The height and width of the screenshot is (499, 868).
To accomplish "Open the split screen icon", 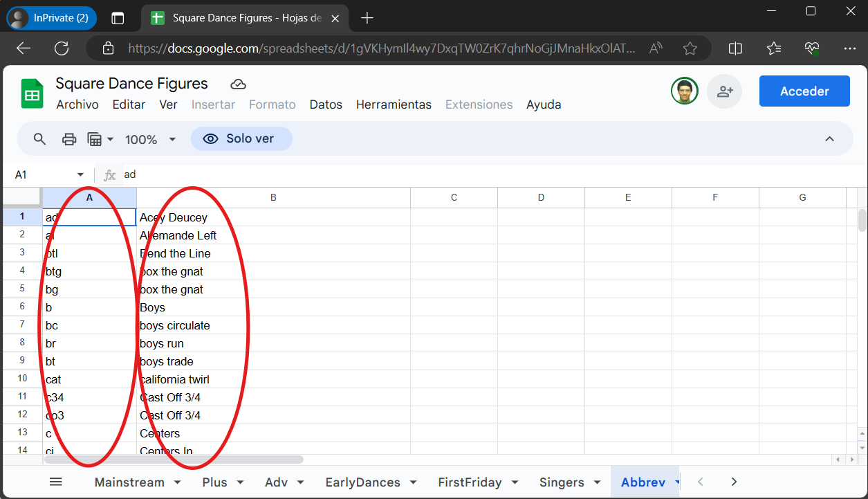I will tap(735, 48).
